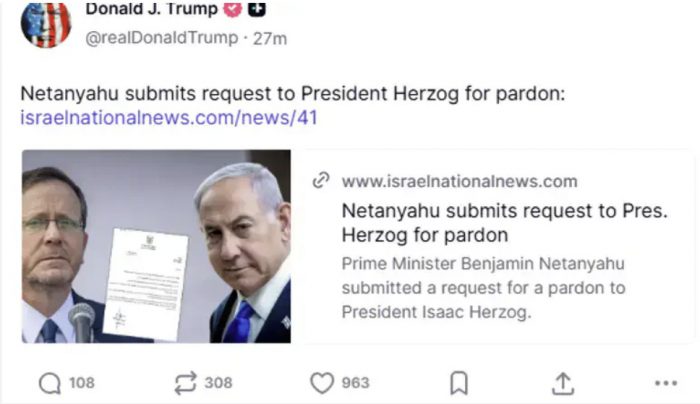Click the article headline in link card
Screen dimensions: 700x404
click(x=504, y=223)
